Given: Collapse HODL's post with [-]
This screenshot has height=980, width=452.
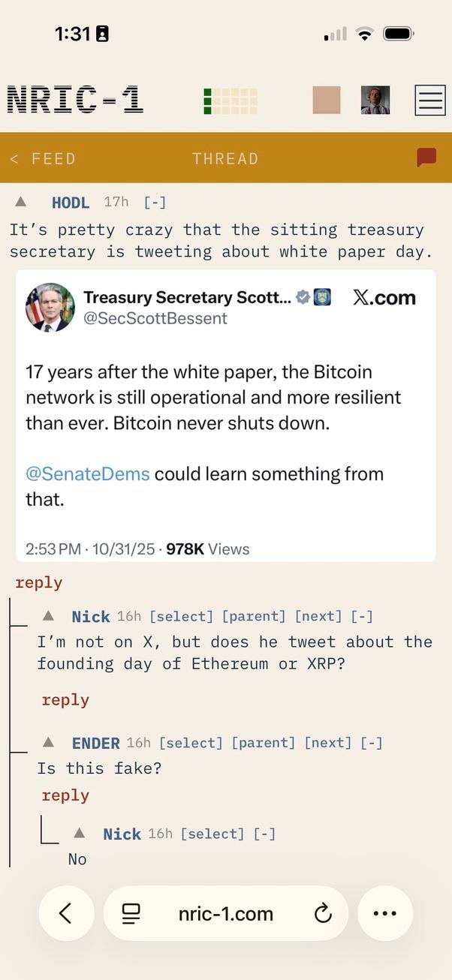Looking at the screenshot, I should click(155, 203).
